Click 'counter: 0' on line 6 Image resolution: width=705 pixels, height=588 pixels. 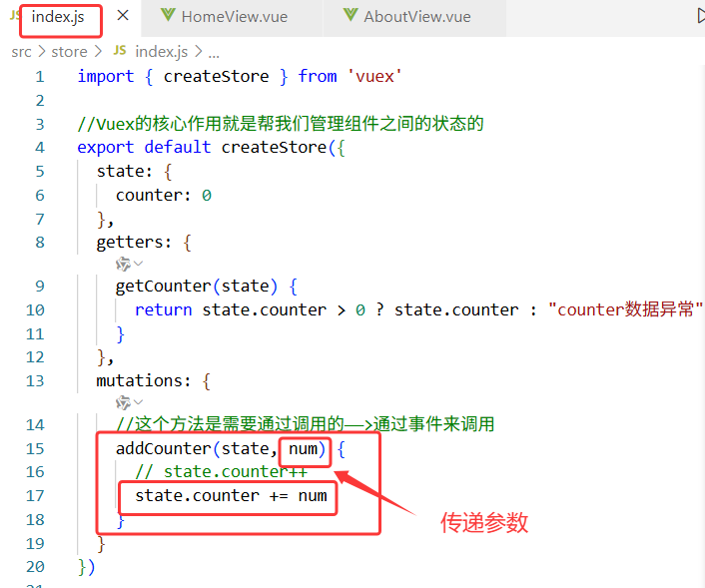pyautogui.click(x=164, y=196)
